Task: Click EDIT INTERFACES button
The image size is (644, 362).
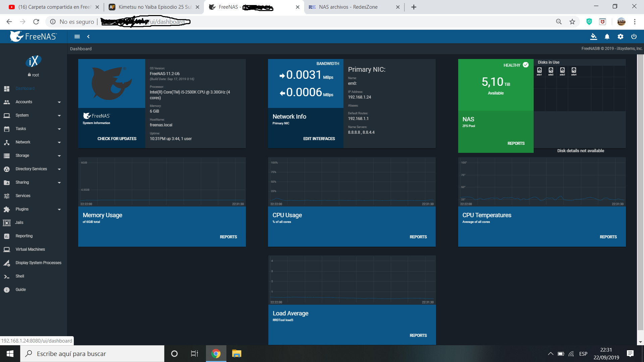Action: (x=319, y=139)
